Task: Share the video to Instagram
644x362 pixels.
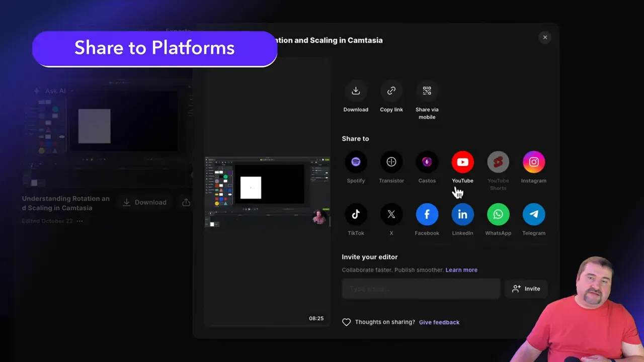Action: click(533, 161)
